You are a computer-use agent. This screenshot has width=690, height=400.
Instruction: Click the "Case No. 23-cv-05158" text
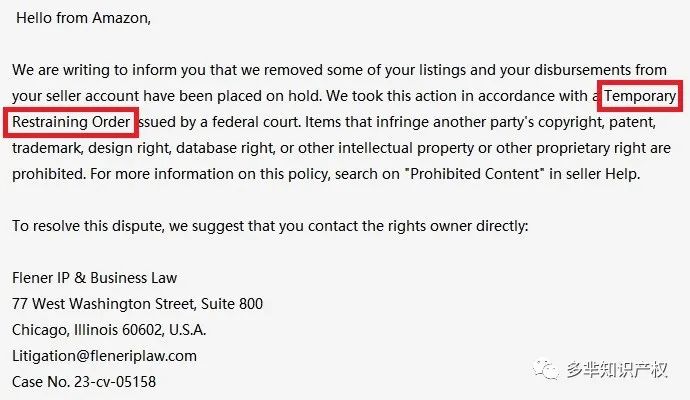click(x=84, y=381)
